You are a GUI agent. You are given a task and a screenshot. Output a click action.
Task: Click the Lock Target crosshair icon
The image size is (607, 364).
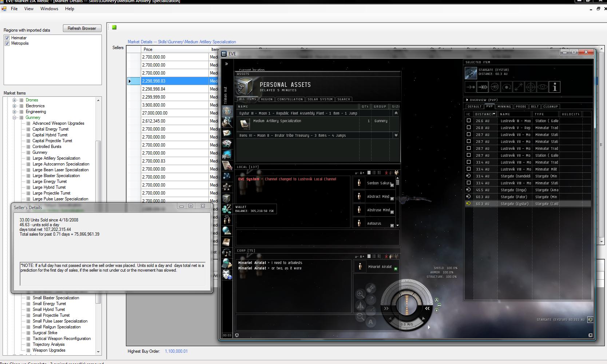(531, 87)
